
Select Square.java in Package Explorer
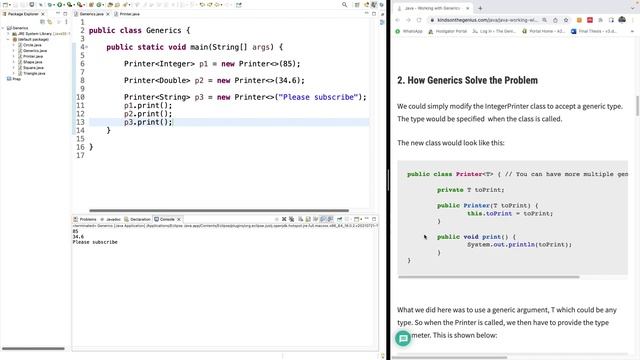point(33,68)
